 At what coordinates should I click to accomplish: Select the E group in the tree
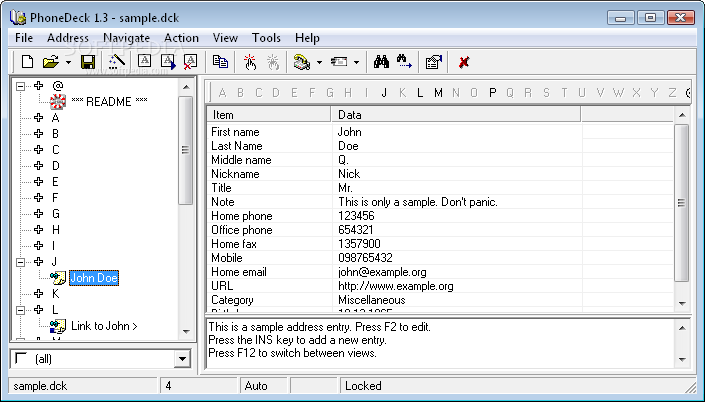[55, 182]
